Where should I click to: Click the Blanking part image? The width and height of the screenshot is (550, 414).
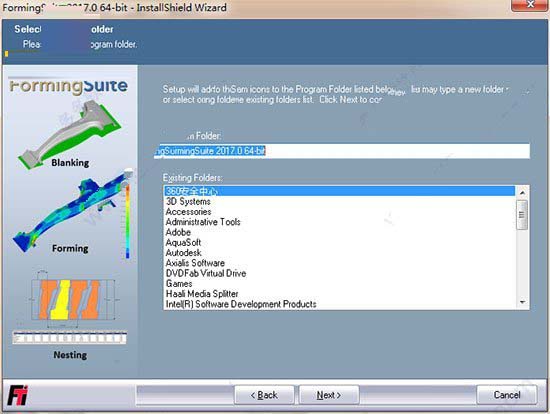coord(70,135)
